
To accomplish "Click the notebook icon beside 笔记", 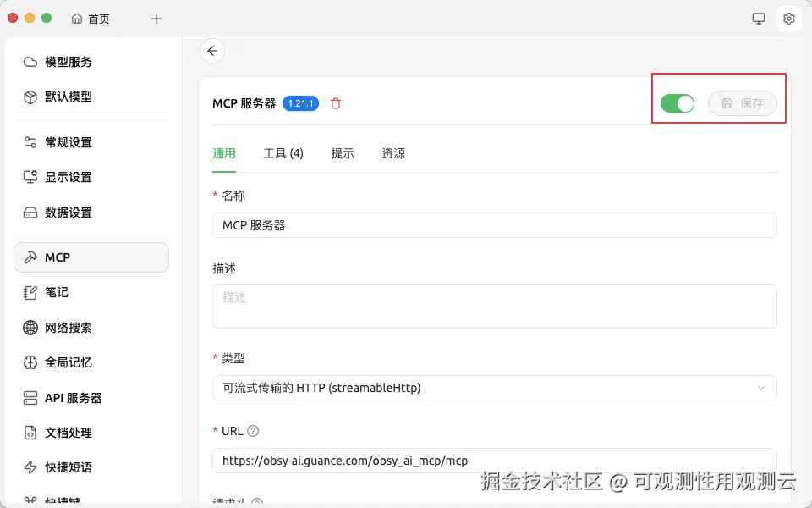I will (30, 292).
